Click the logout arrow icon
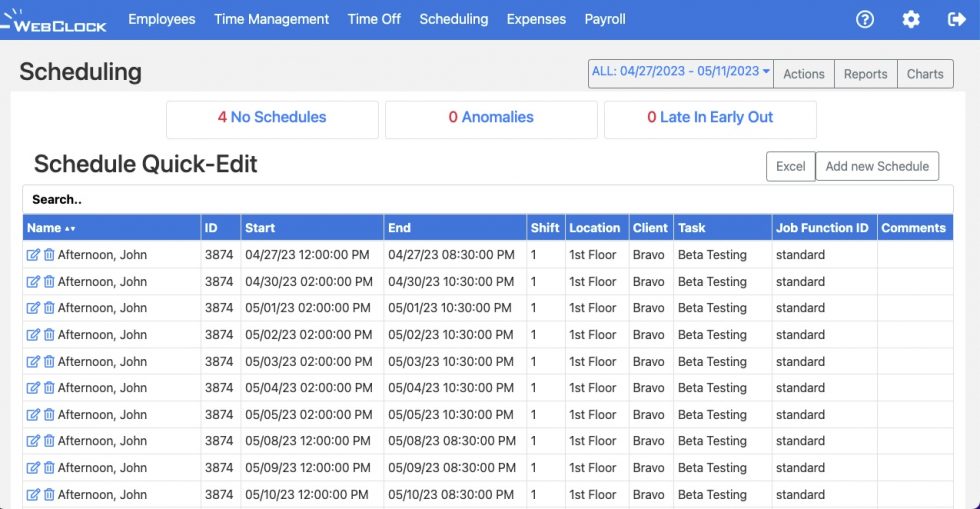Image resolution: width=980 pixels, height=509 pixels. (x=956, y=19)
